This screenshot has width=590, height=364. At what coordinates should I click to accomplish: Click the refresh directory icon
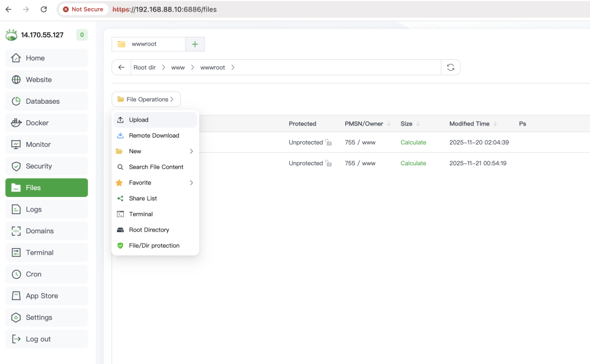tap(451, 67)
